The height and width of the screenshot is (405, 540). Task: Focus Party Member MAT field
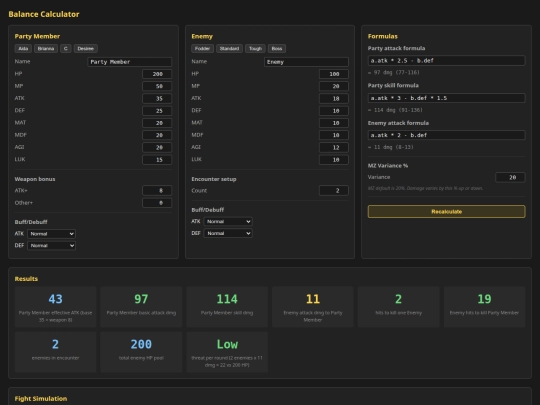click(x=157, y=123)
